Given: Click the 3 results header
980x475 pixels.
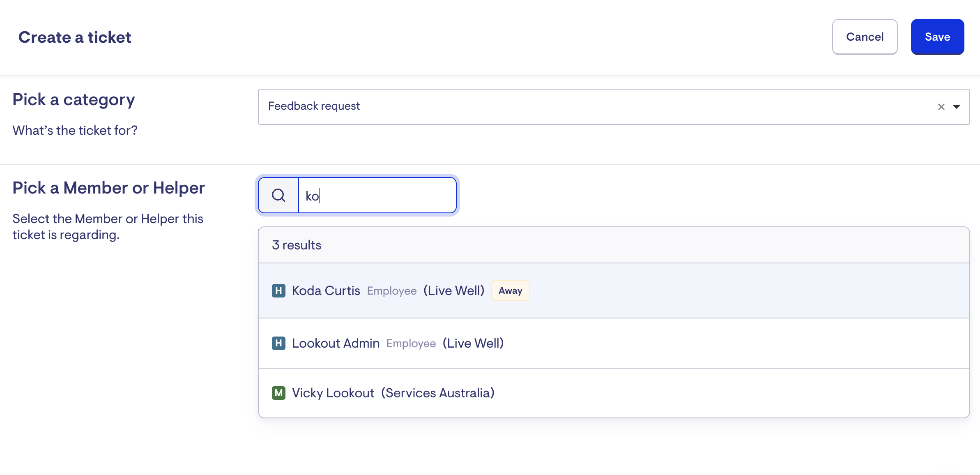Looking at the screenshot, I should point(297,245).
